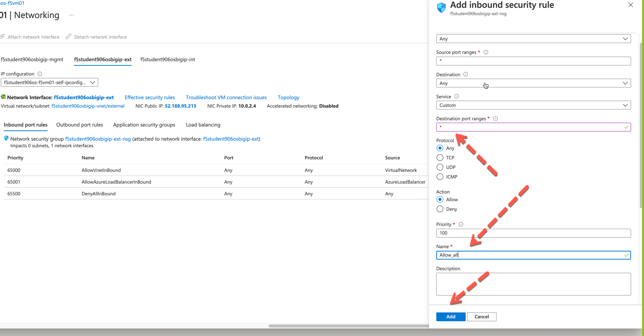
Task: Select the TCP protocol radio button
Action: (440, 158)
